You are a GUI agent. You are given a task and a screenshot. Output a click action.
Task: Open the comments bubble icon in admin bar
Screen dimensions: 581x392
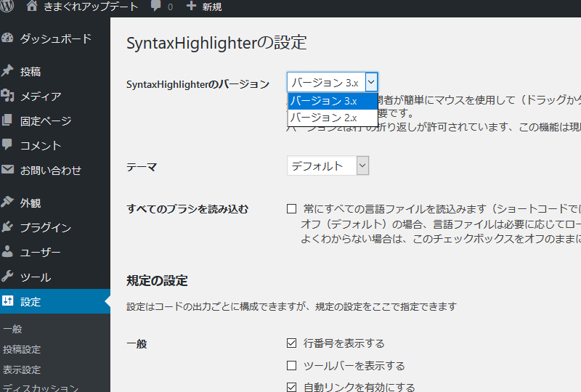tap(156, 7)
